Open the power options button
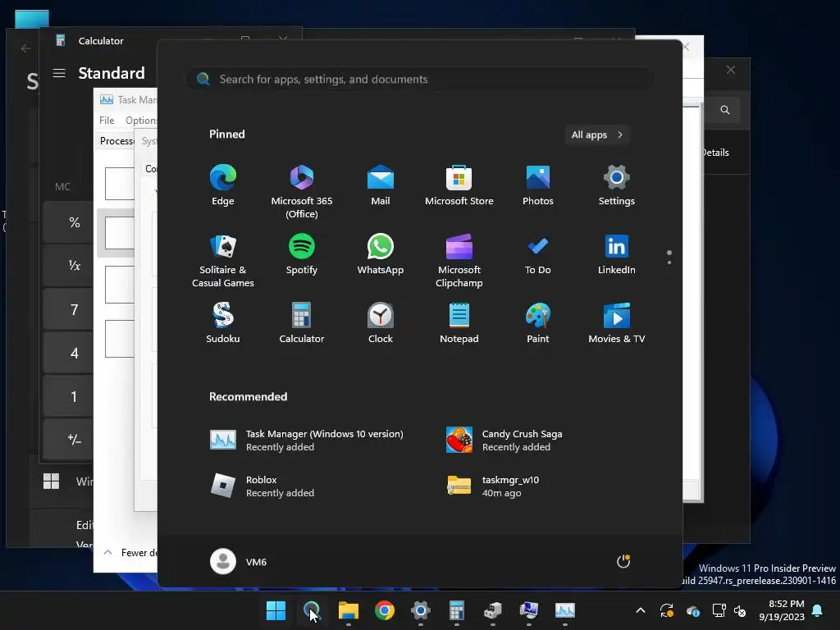This screenshot has width=840, height=630. [x=623, y=561]
